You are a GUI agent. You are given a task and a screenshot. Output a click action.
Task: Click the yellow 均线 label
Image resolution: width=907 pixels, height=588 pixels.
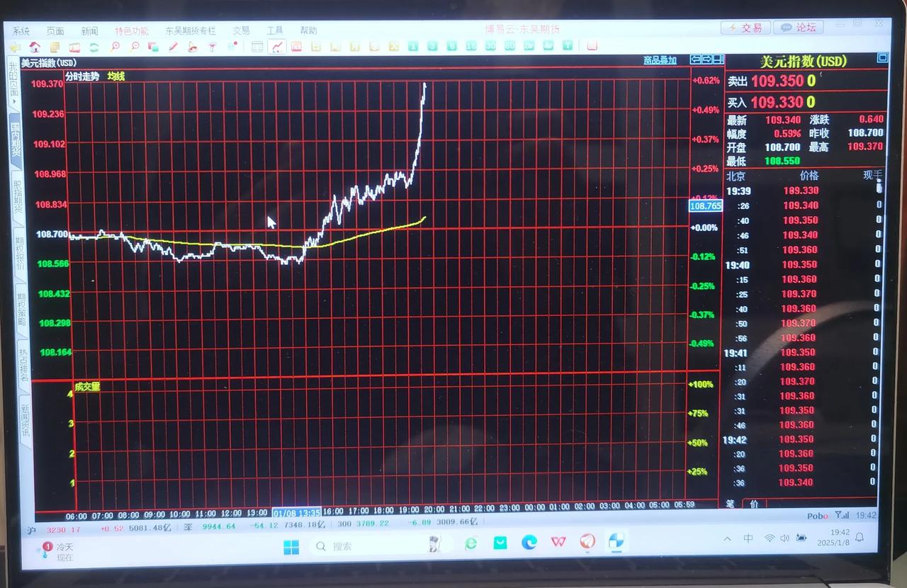[116, 77]
